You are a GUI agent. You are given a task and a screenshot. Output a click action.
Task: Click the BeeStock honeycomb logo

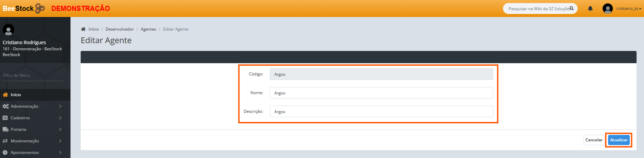(40, 8)
